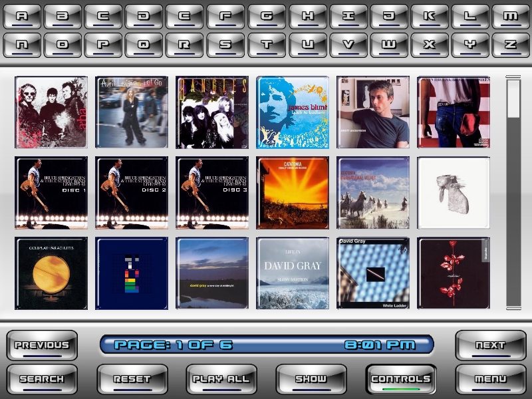Open James Blunt Back to Bedlam album
Image resolution: width=532 pixels, height=399 pixels.
tap(293, 112)
